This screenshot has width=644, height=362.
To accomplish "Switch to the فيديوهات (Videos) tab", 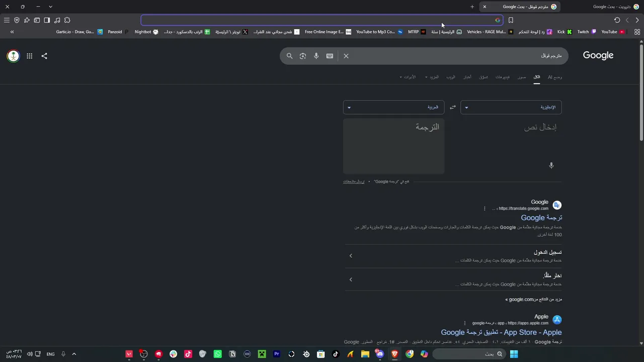I will tap(503, 77).
